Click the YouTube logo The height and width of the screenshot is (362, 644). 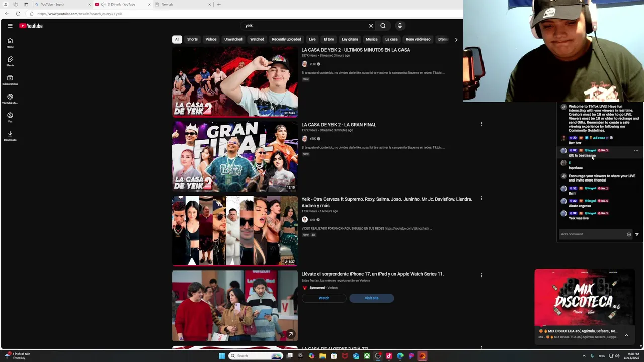(31, 26)
